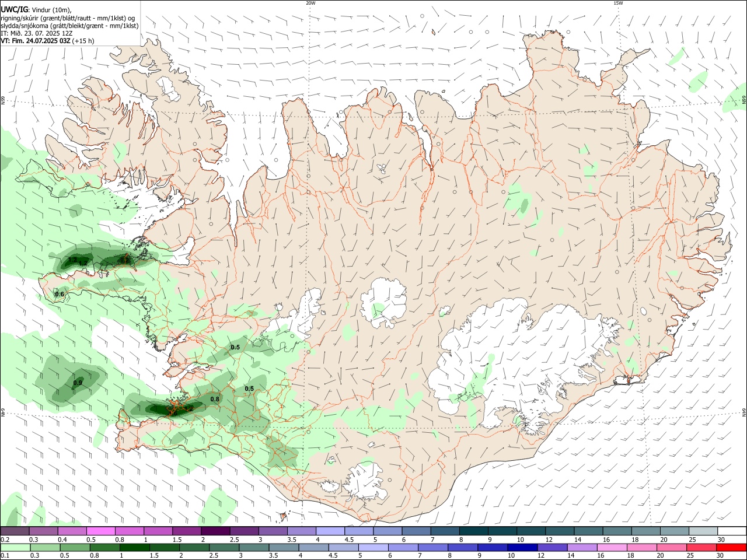This screenshot has height=560, width=747.
Task: Click the VT: Fim. 24.07.2025 03Z (+15 h) line
Action: pyautogui.click(x=47, y=41)
